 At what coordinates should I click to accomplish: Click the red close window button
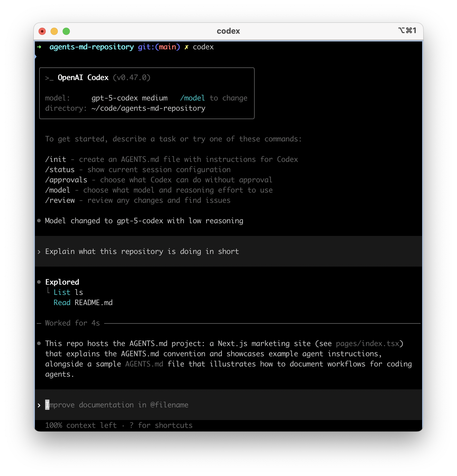pyautogui.click(x=42, y=31)
